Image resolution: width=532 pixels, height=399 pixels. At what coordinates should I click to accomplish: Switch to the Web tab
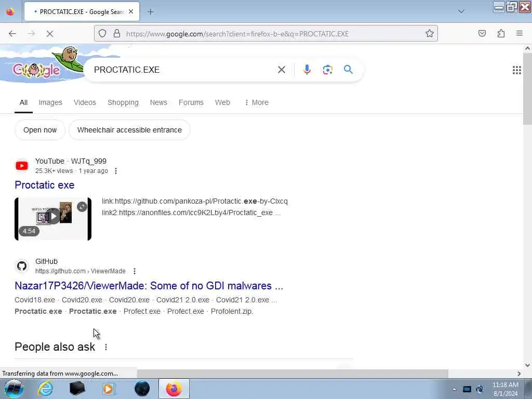[x=222, y=102]
